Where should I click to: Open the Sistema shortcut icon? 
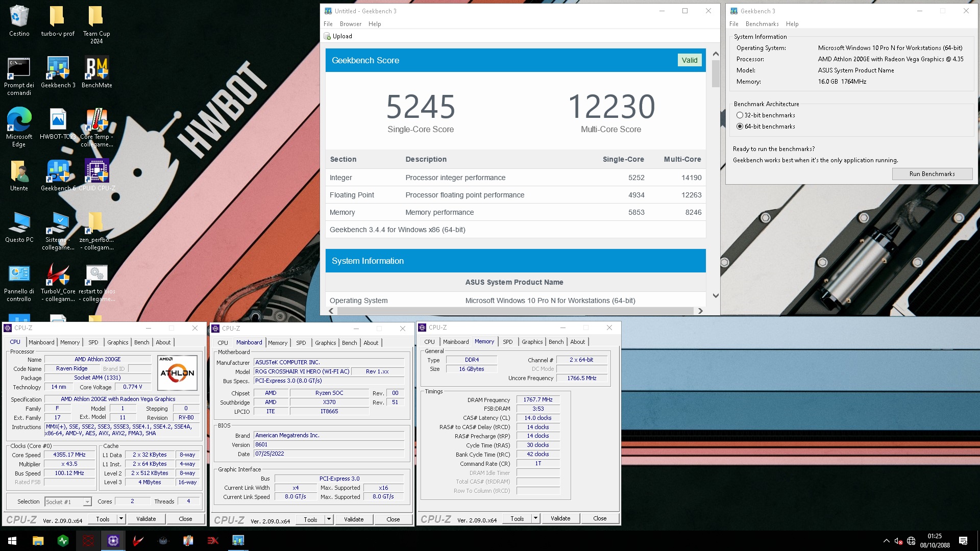point(58,230)
